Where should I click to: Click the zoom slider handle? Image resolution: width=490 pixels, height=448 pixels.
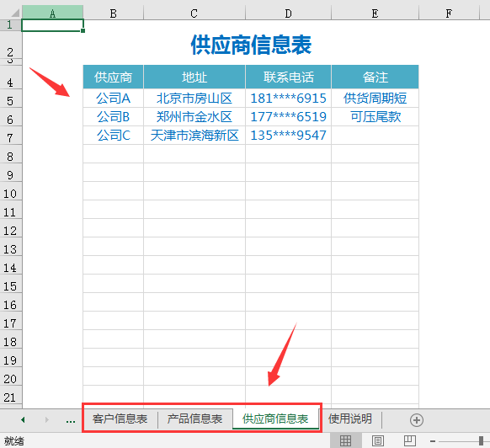pyautogui.click(x=481, y=440)
